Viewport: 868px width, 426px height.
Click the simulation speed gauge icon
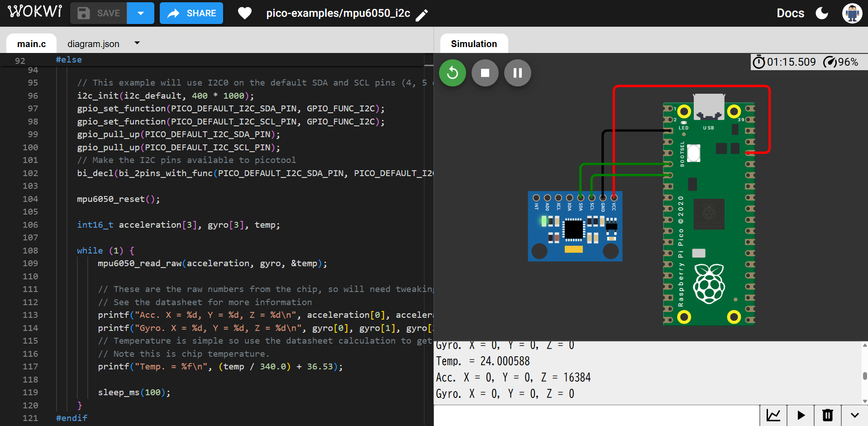(x=830, y=62)
